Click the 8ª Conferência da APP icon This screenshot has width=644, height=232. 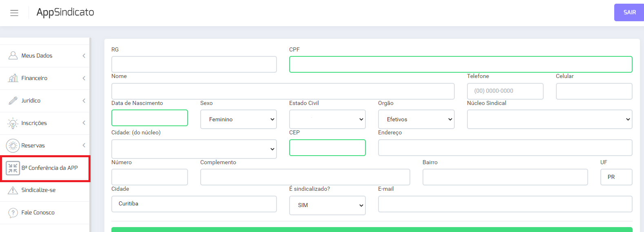click(13, 168)
